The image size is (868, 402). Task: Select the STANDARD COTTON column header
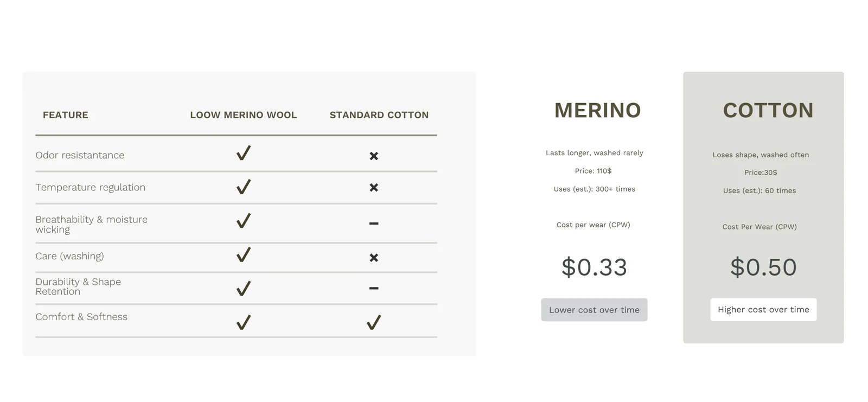[379, 115]
